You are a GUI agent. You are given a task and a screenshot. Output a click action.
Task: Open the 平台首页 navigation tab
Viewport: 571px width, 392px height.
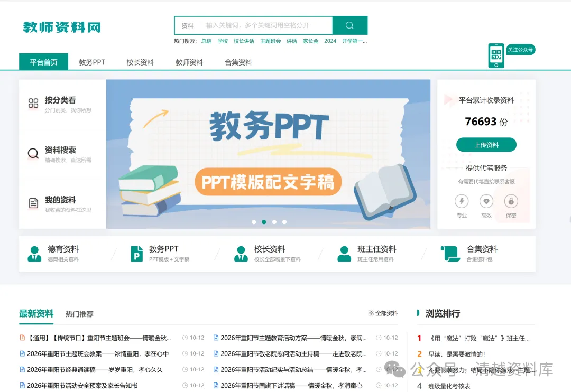coord(44,62)
